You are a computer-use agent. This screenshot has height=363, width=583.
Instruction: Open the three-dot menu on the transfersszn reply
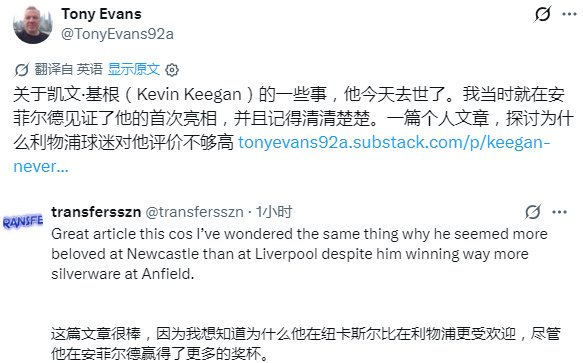pos(559,212)
